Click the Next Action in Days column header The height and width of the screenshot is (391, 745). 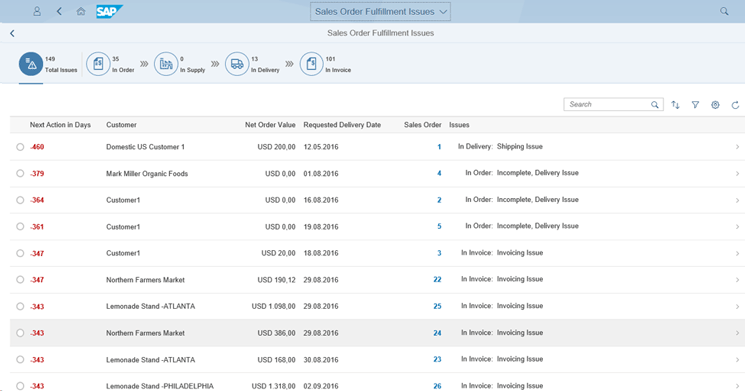pos(60,125)
